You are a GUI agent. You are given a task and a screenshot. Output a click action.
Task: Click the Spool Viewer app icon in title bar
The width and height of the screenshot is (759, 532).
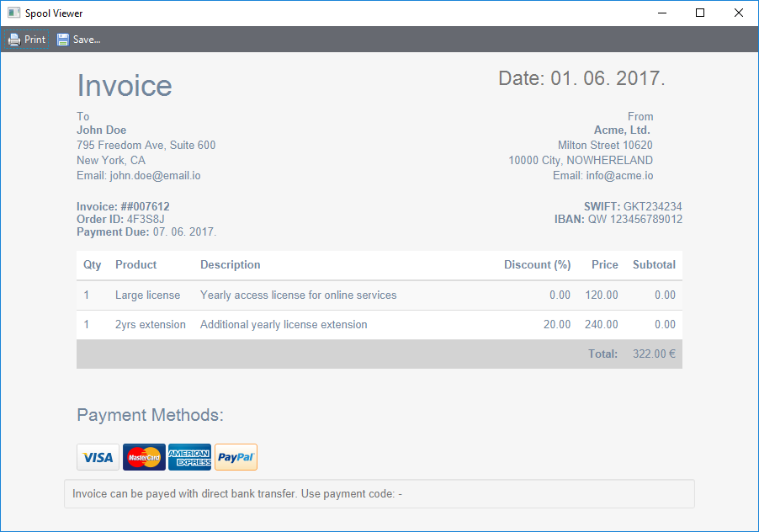13,13
